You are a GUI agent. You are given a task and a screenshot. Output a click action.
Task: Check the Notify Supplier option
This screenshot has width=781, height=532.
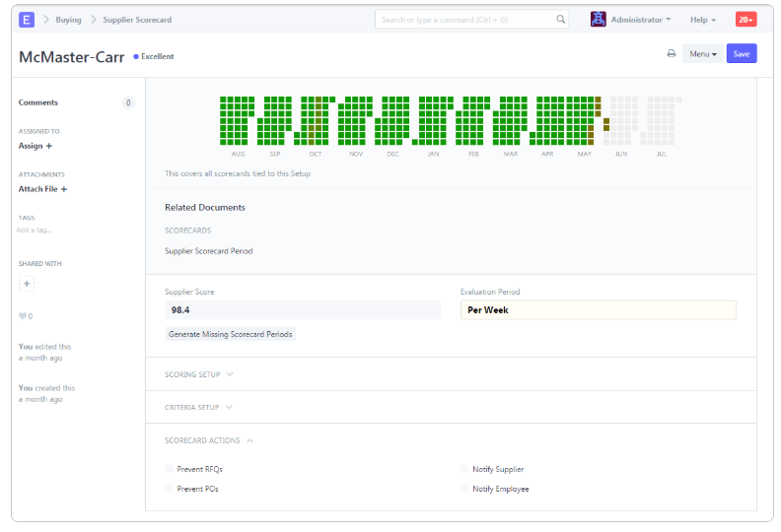464,470
